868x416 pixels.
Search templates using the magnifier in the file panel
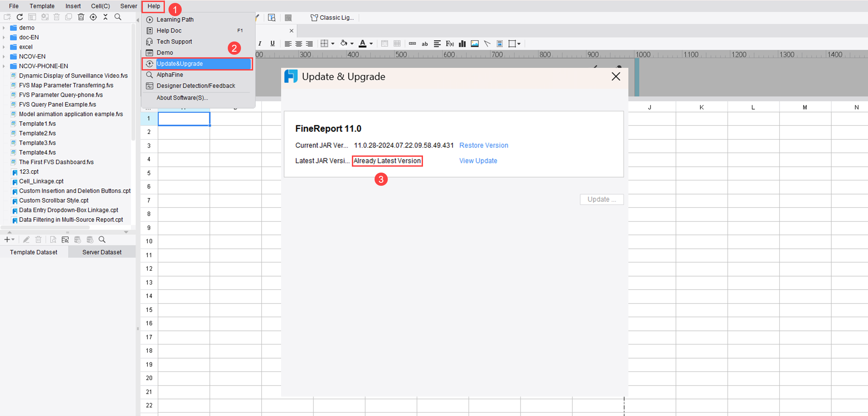[x=118, y=17]
